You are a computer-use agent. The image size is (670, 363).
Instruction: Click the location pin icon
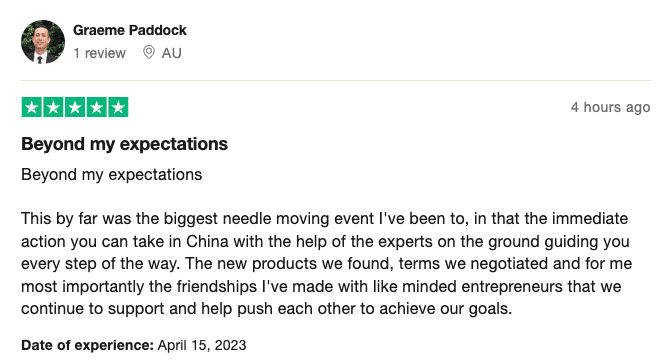click(x=149, y=52)
